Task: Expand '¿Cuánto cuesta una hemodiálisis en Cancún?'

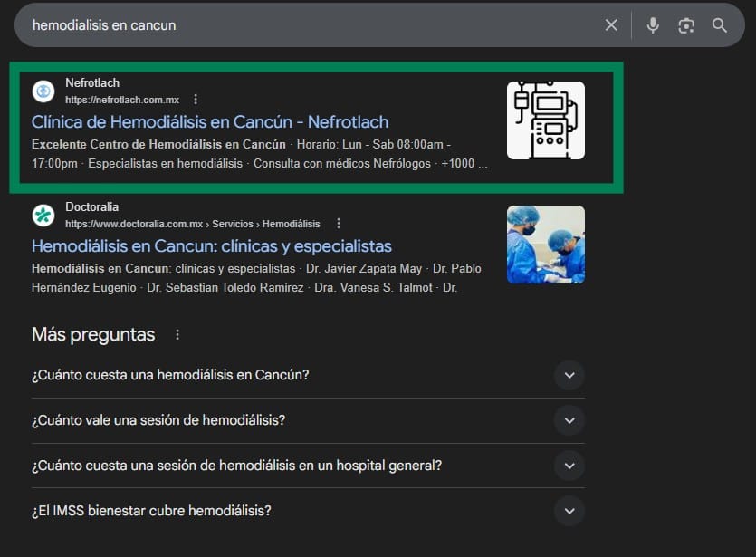Action: click(x=569, y=375)
